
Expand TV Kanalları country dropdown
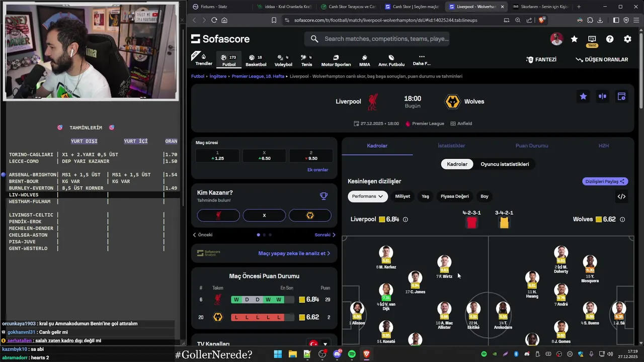tap(319, 344)
